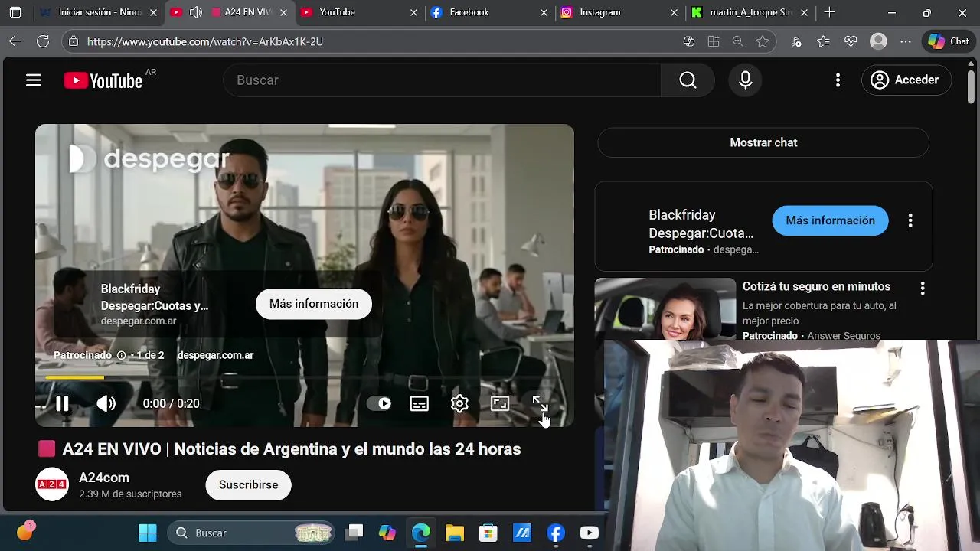
Task: Click the Acceder sign-in button
Action: 906,80
